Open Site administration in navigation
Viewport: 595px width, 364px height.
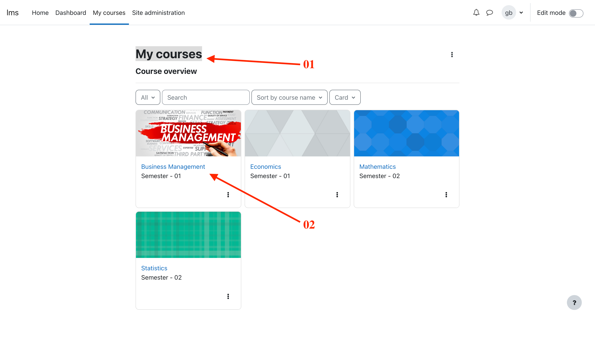click(x=158, y=13)
